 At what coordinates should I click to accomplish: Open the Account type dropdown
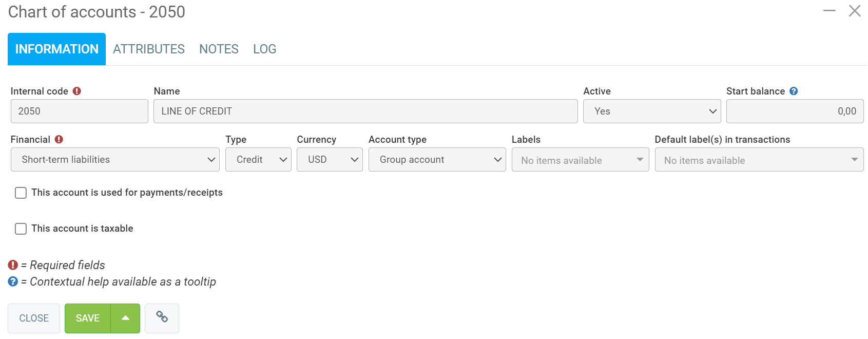[437, 160]
